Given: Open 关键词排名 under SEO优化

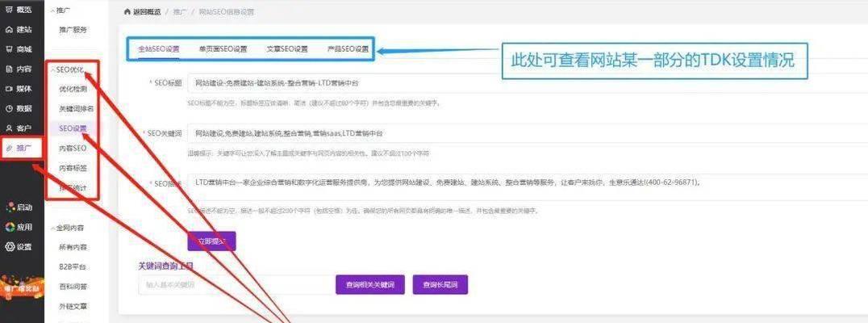Looking at the screenshot, I should pyautogui.click(x=77, y=108).
